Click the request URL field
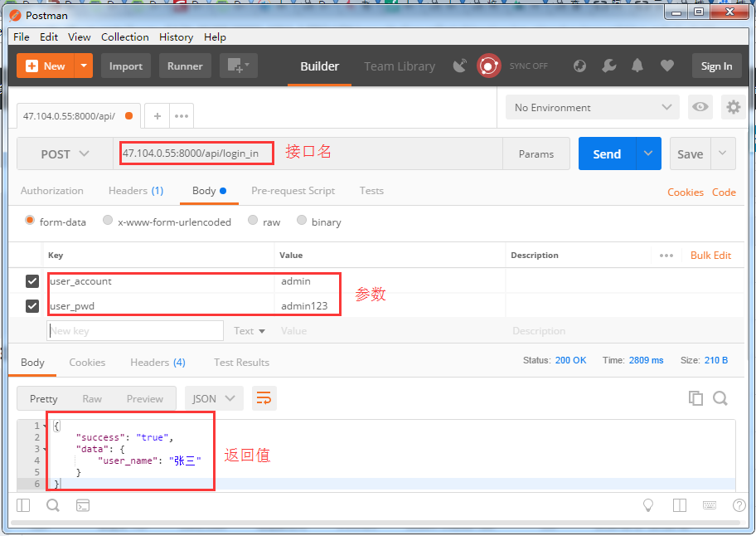 308,153
